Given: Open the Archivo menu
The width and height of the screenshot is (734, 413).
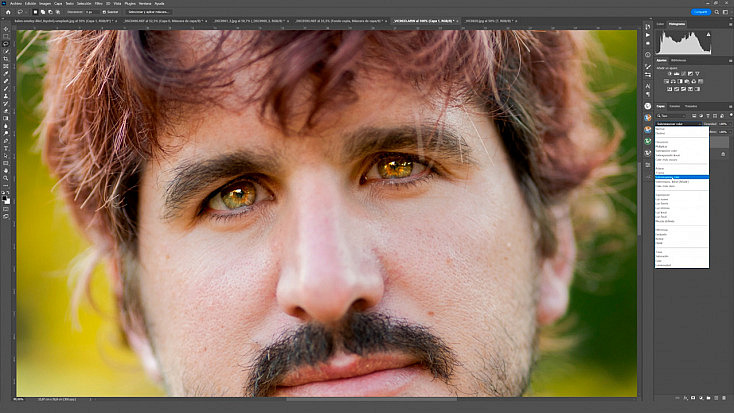Looking at the screenshot, I should 16,3.
